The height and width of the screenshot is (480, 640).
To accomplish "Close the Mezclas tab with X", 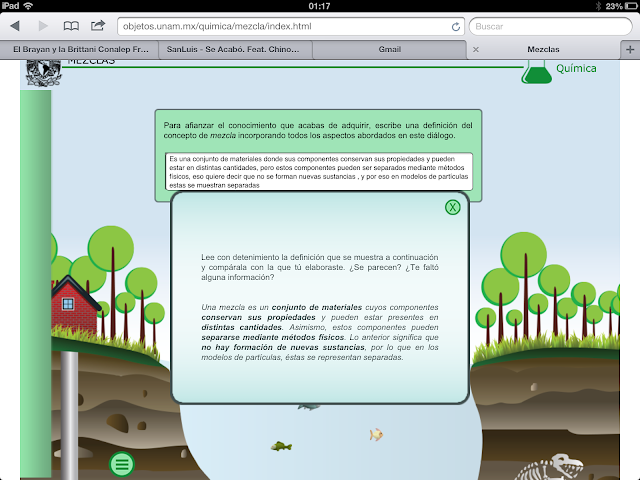I will 476,49.
